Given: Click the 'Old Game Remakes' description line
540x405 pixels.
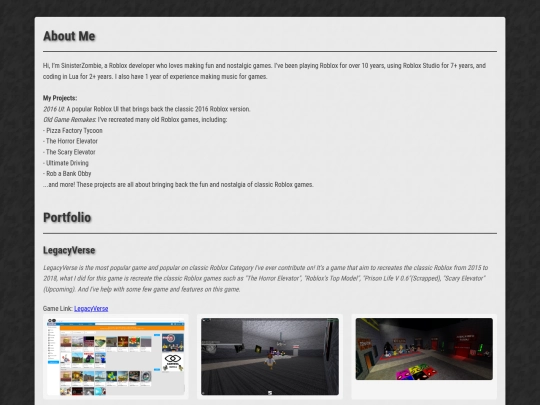Looking at the screenshot, I should tap(135, 120).
